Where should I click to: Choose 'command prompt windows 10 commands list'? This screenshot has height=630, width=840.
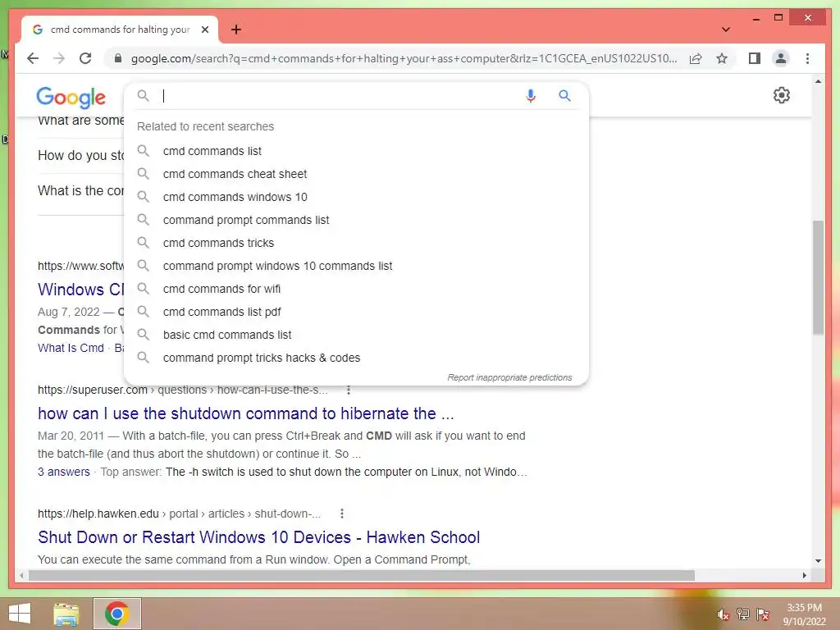pyautogui.click(x=356, y=267)
